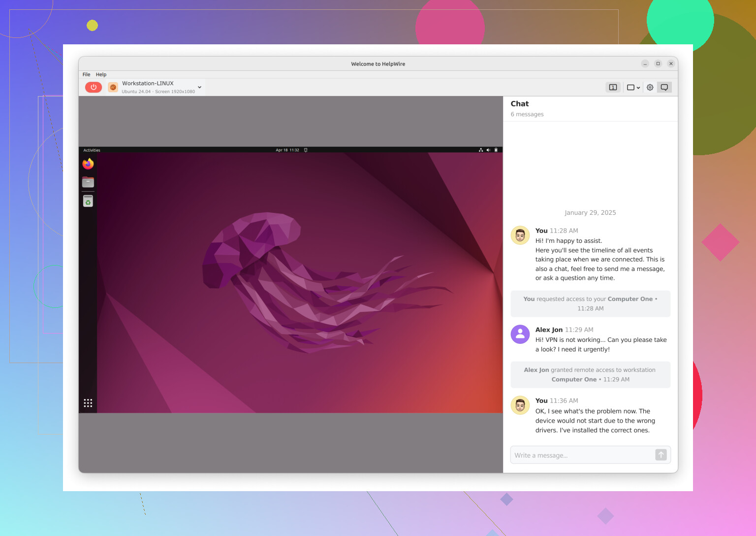Open Firefox in the remote Ubuntu dock
Screen dimensions: 756x536
click(x=88, y=164)
